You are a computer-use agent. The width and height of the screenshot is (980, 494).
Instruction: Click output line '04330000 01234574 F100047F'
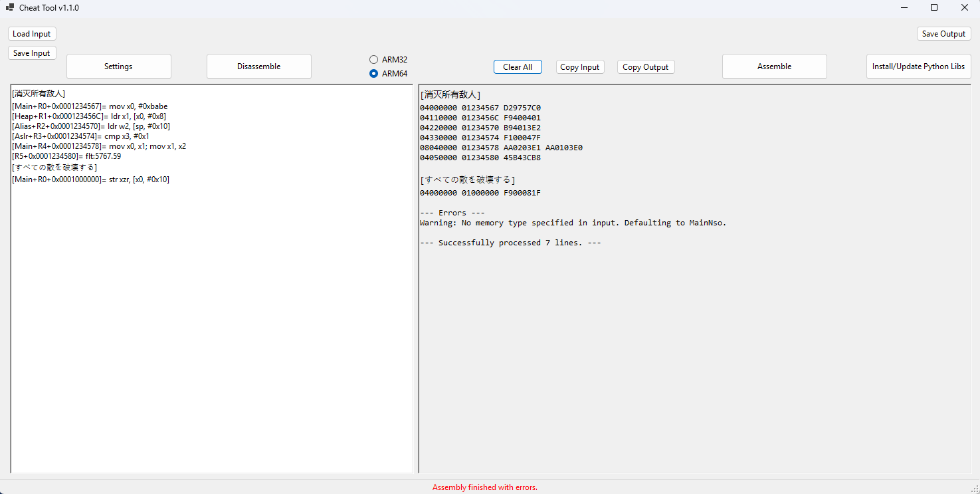pos(480,138)
